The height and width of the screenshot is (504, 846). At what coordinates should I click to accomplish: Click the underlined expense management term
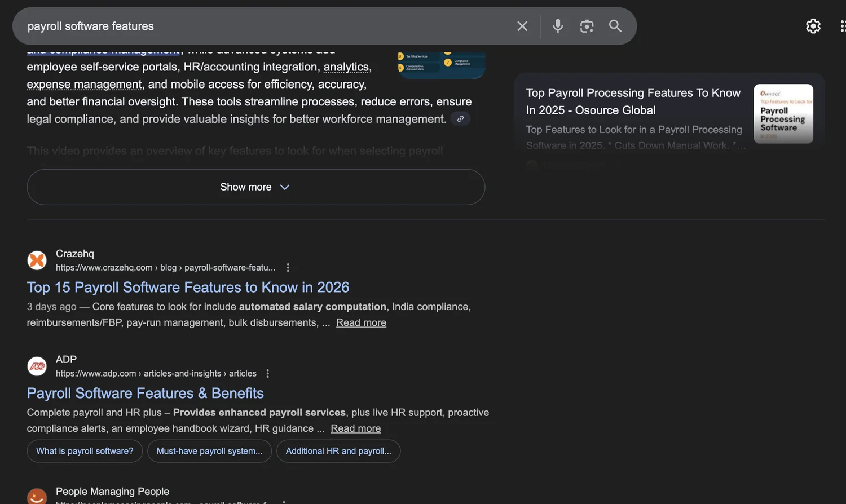(84, 85)
